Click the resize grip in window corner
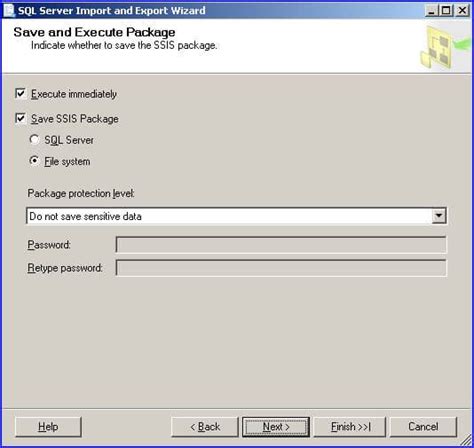Image resolution: width=474 pixels, height=448 pixels. coord(466,440)
